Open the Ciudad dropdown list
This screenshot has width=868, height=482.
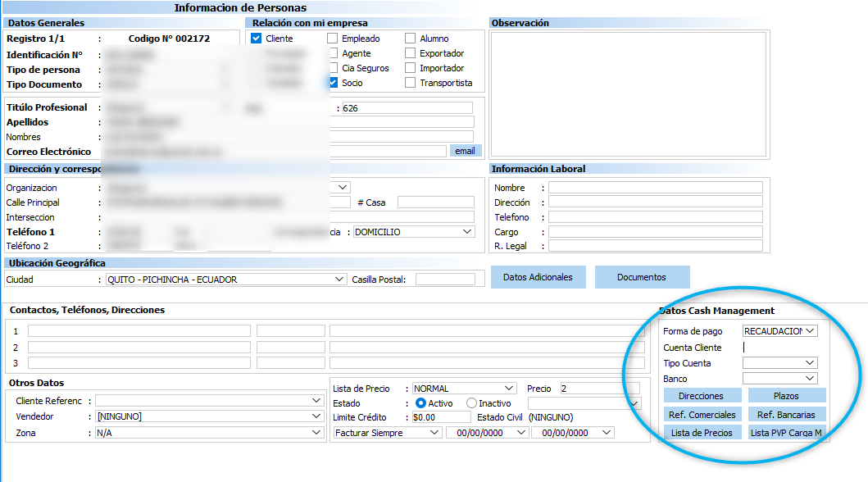pos(340,280)
